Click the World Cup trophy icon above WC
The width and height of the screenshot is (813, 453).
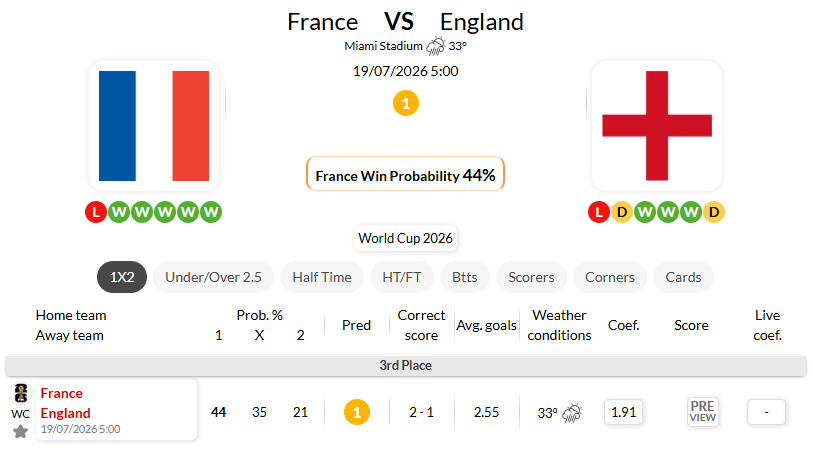coord(21,393)
